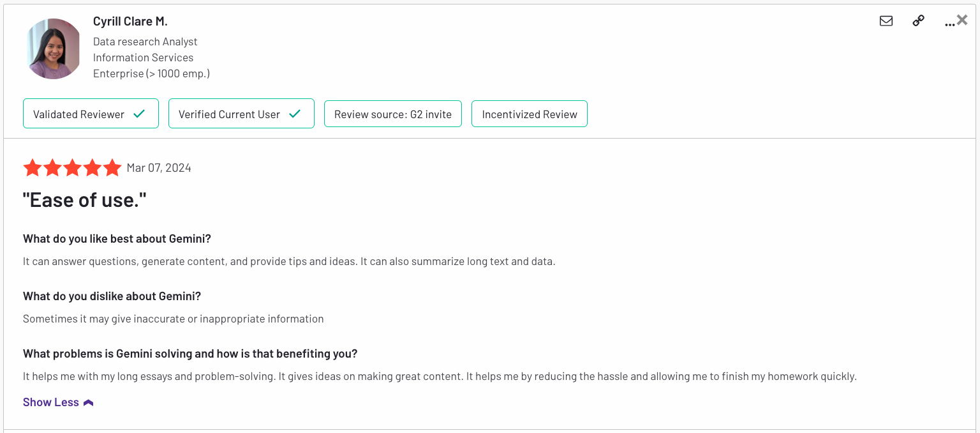Click the envelope email icon

[886, 21]
